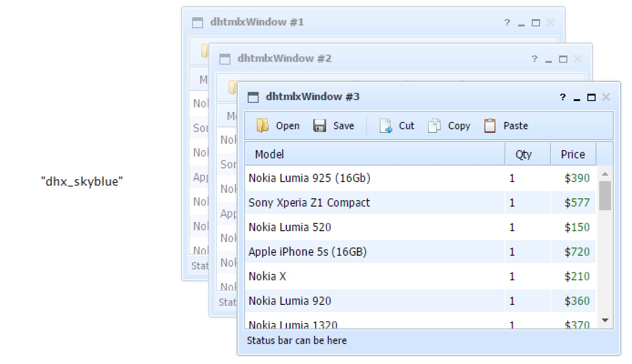Maximize dhtmlxWindow #1
This screenshot has height=364, width=632.
(x=536, y=23)
